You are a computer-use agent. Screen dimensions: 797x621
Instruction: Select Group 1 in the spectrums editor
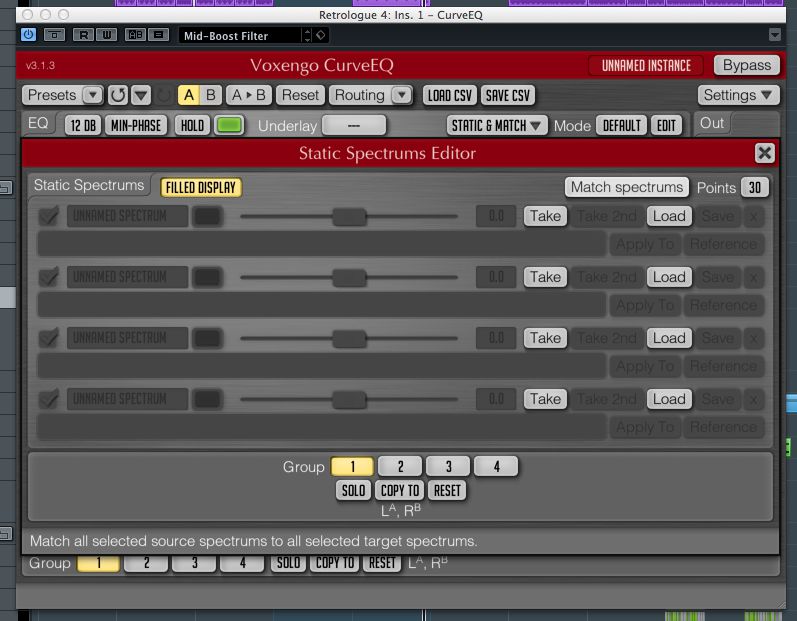coord(352,466)
